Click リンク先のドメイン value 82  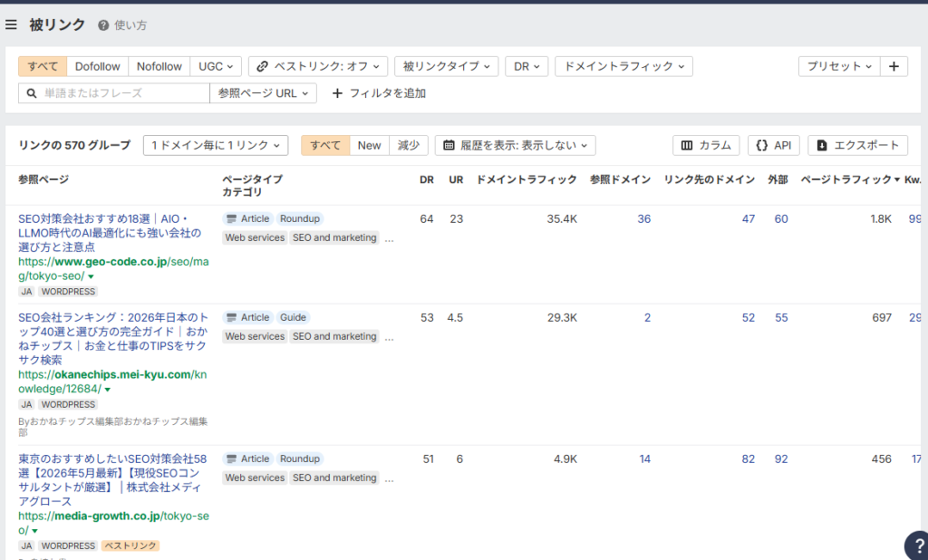point(748,459)
